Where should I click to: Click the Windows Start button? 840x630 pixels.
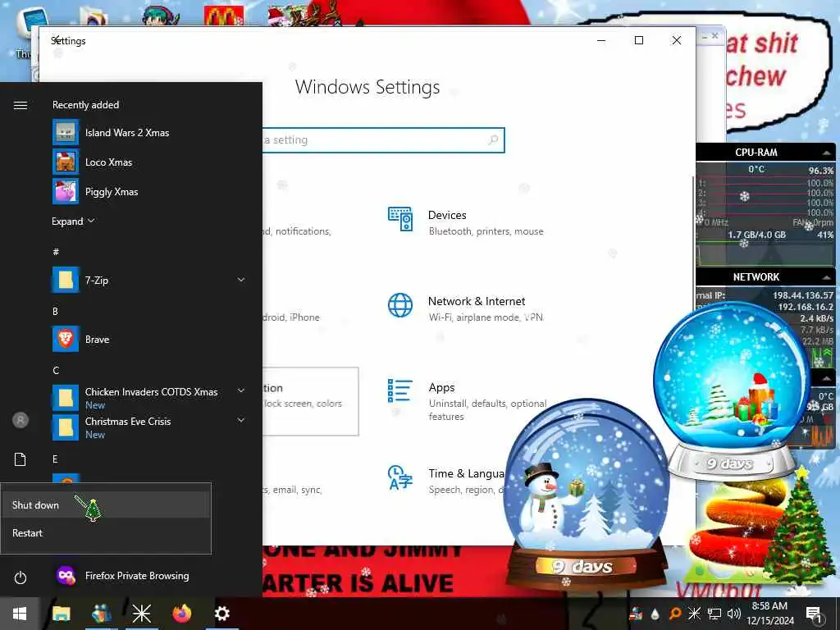point(20,614)
